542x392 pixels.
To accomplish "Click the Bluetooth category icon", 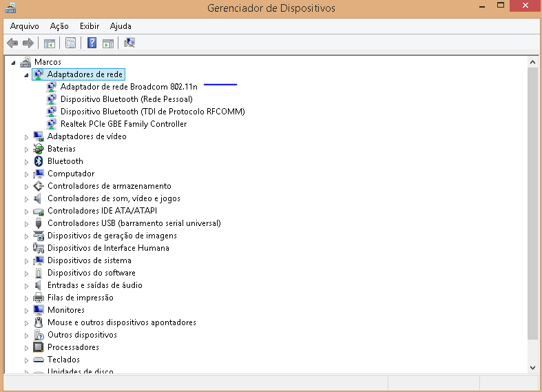I will tap(39, 161).
